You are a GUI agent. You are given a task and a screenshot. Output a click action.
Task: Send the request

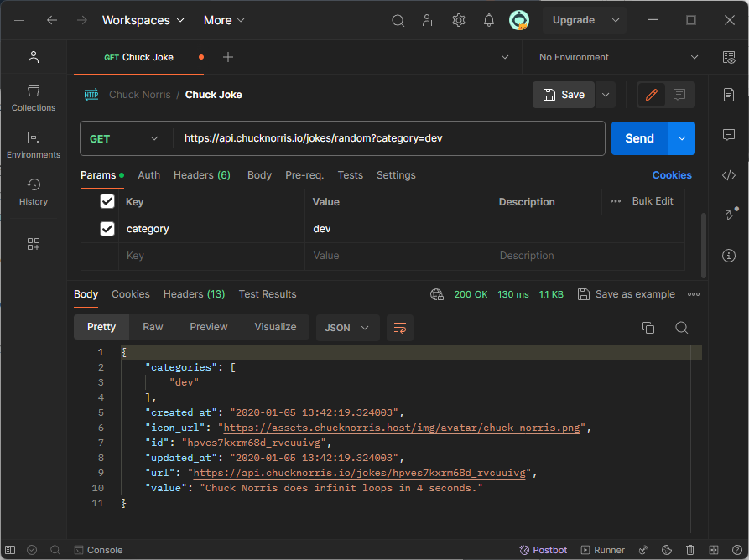pos(640,138)
